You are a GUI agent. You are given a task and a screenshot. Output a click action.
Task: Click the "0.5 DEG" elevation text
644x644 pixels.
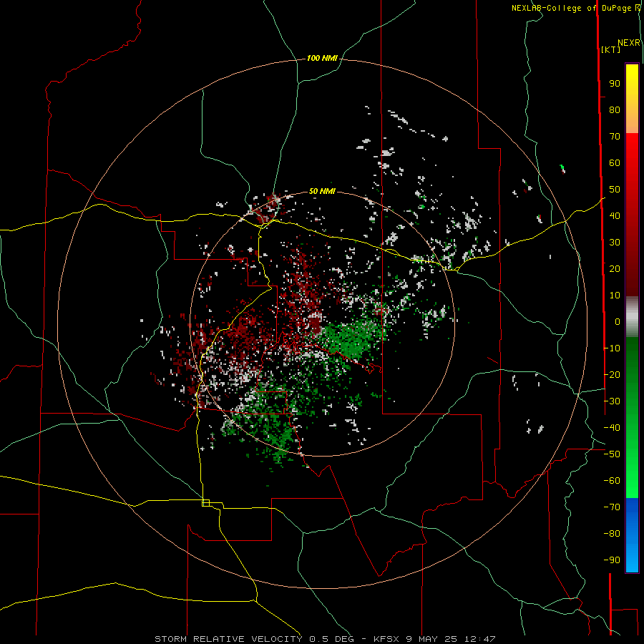331,639
